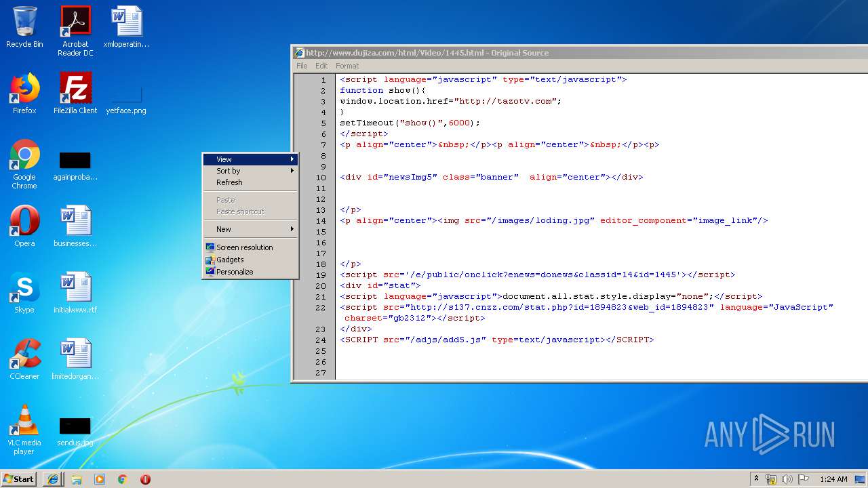Launch Acrobat Reader DC shortcut

[75, 31]
